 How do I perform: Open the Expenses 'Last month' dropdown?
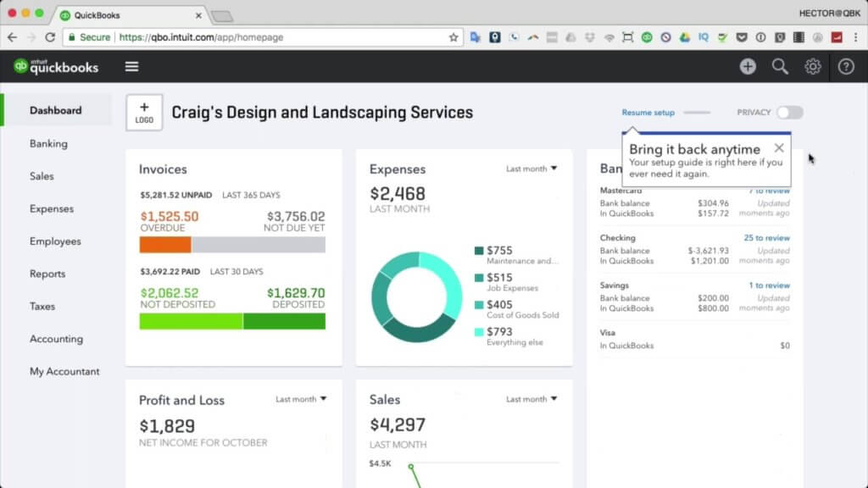coord(531,169)
